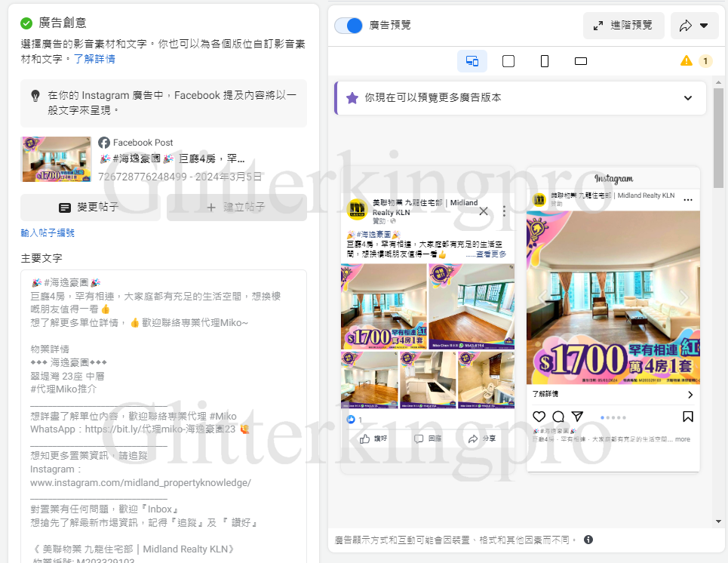Image resolution: width=728 pixels, height=563 pixels.
Task: Expand the 你現在可以預覽更多廣告版本 banner chevron
Action: 688,98
